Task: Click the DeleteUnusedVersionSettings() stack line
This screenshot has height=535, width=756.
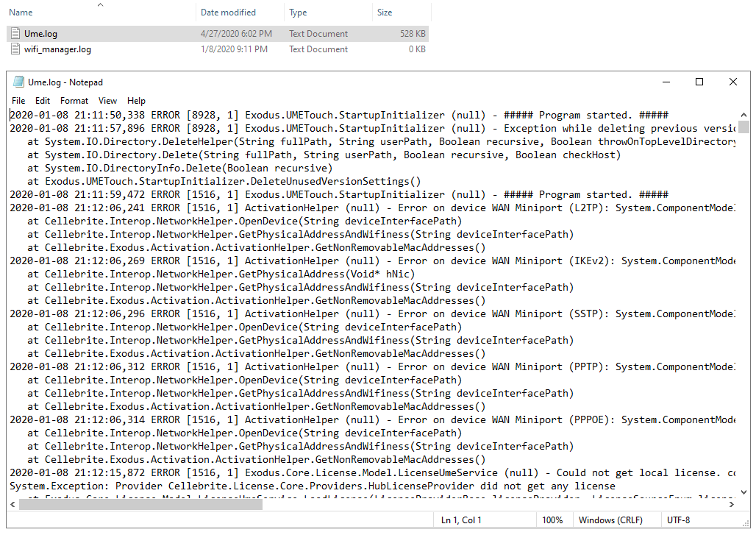Action: point(224,181)
